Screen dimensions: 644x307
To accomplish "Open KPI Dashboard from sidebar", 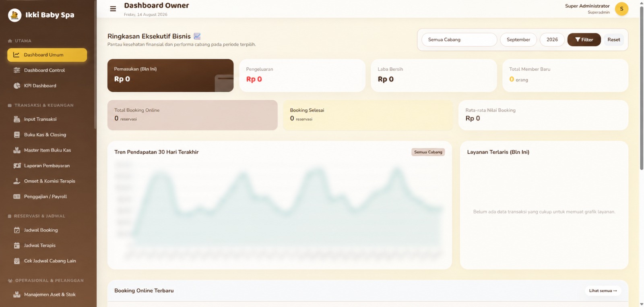I will (47, 86).
